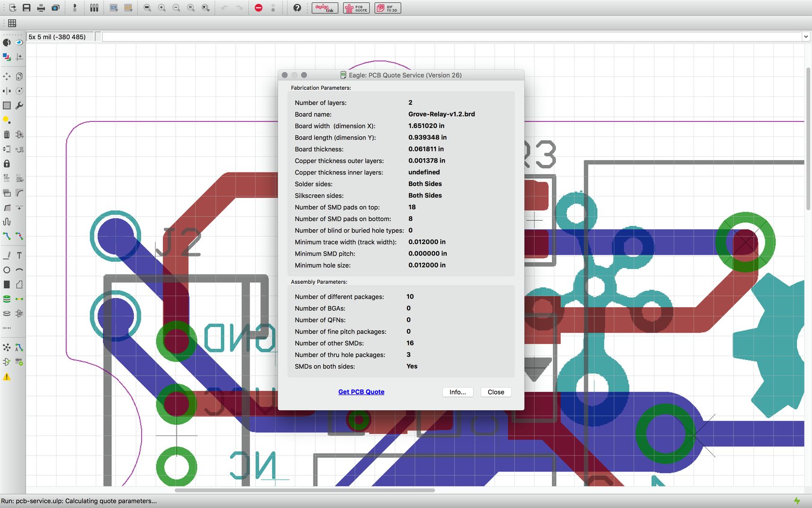The height and width of the screenshot is (508, 812).
Task: Select the Wire draw tool
Action: pyautogui.click(x=7, y=256)
